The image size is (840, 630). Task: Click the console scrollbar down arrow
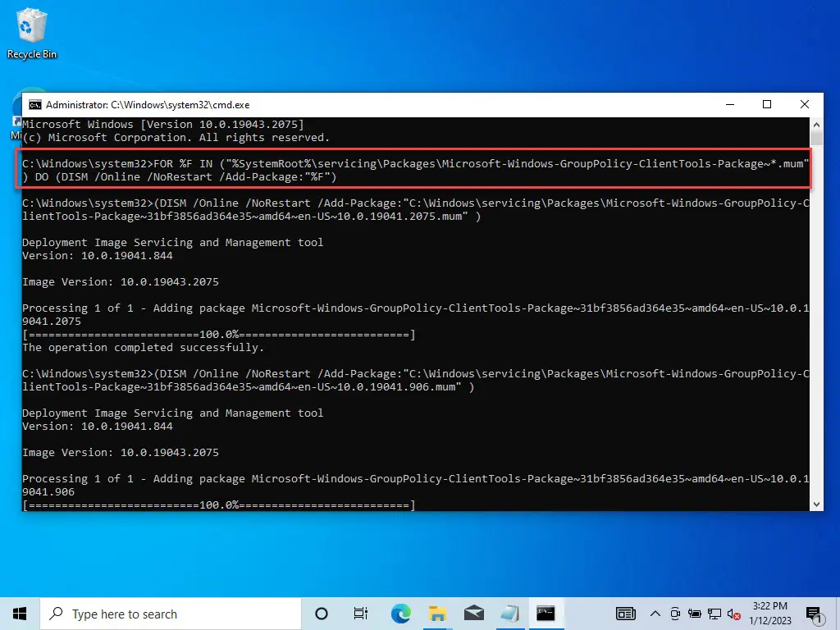816,504
